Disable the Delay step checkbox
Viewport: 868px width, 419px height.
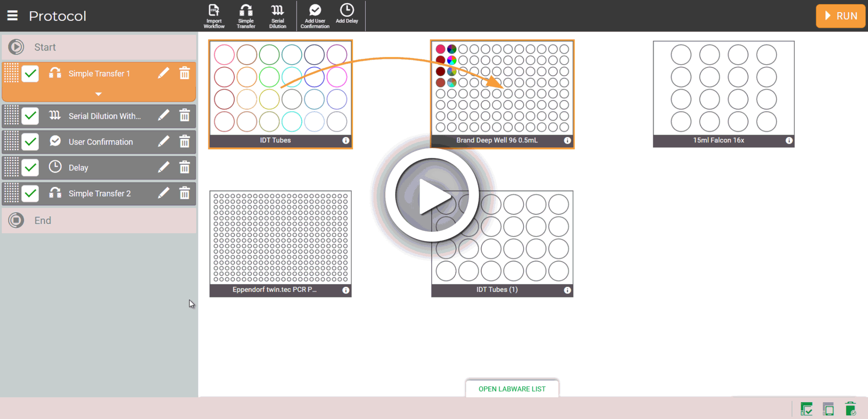pos(30,168)
